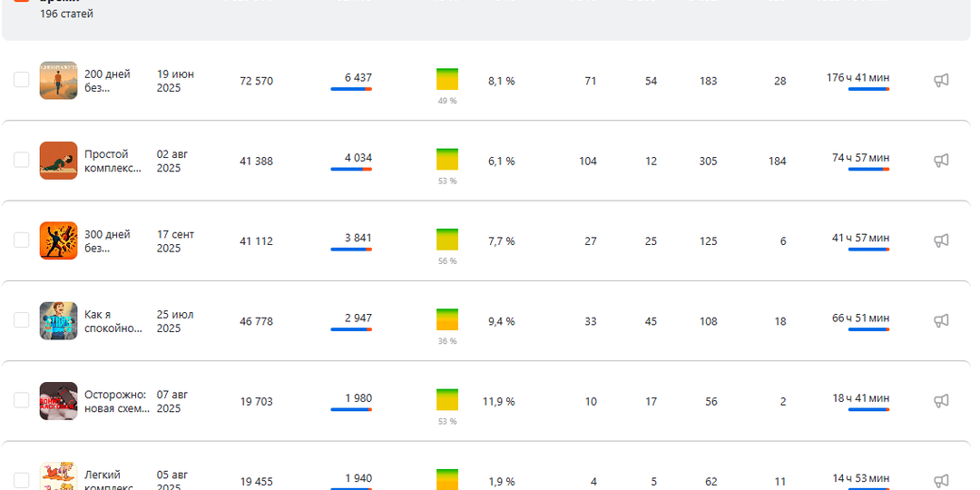Click the 36 % color gradient swatch
The width and height of the screenshot is (980, 490).
[447, 319]
